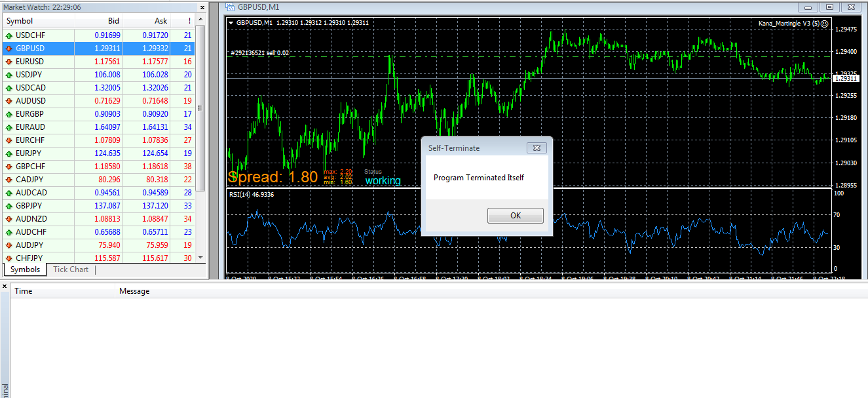Click AUDUSD bid price 0.71629
Viewport: 868px width, 398px height.
107,101
